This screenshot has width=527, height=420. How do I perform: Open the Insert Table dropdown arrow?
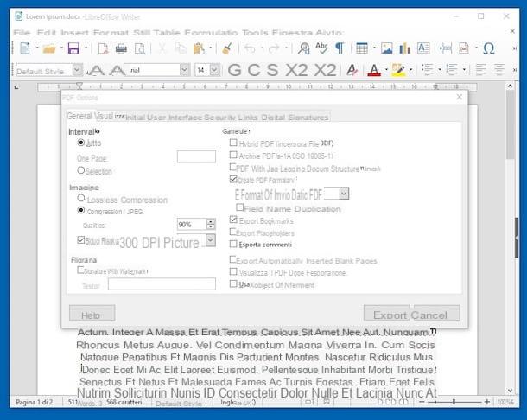374,48
